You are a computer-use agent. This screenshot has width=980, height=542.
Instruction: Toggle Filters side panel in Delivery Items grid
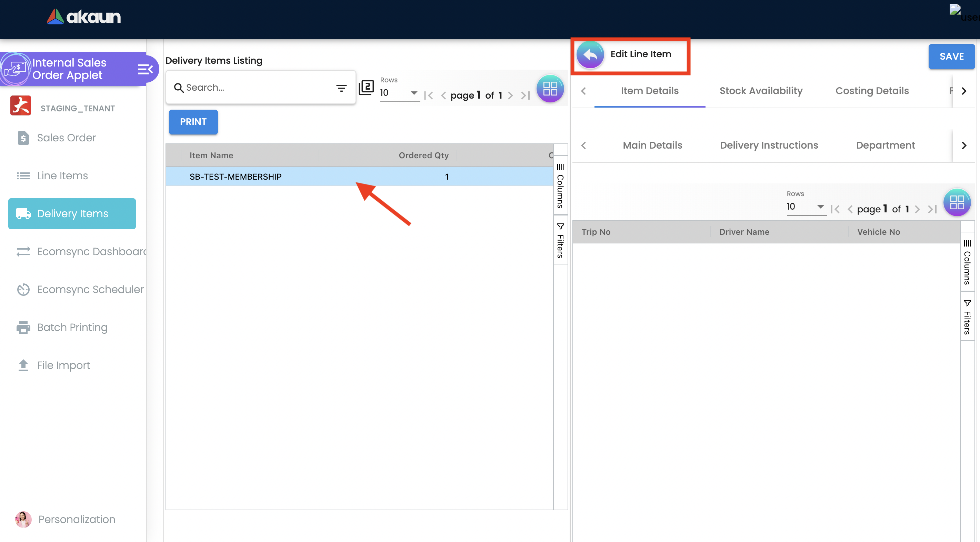pos(560,240)
